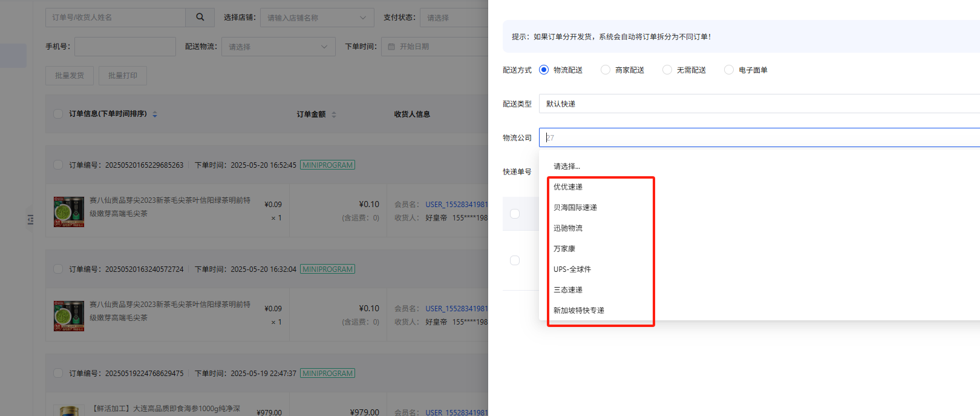Focus the 订单号/收货人姓名 search field
This screenshot has height=416, width=980.
pyautogui.click(x=116, y=18)
